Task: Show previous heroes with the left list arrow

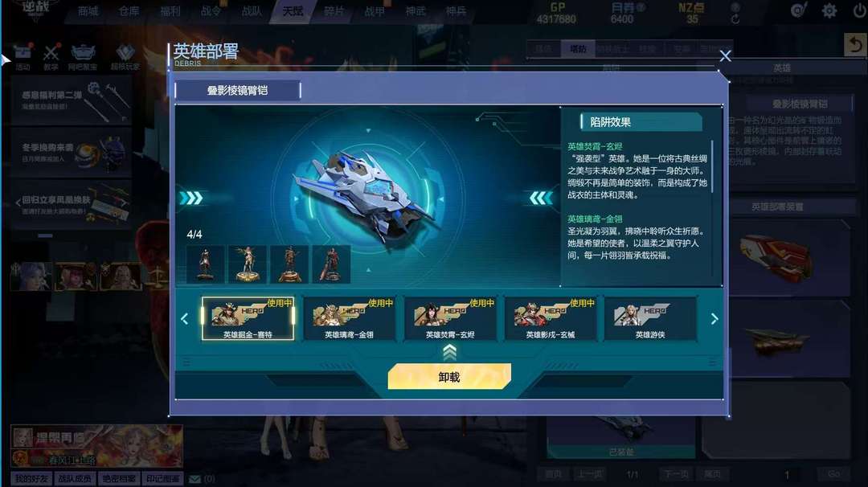Action: 185,319
